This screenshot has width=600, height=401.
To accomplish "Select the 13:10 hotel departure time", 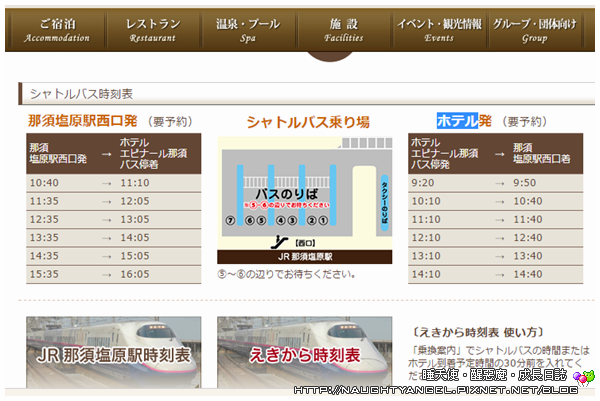I will [x=426, y=256].
